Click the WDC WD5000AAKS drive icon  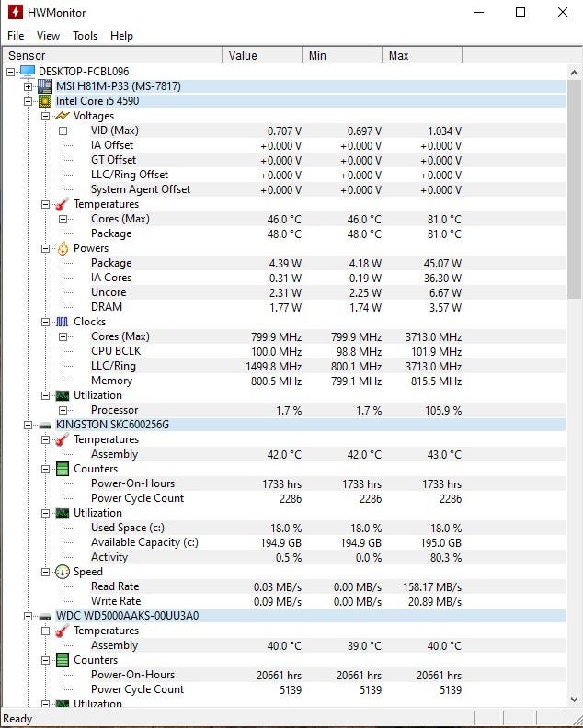coord(44,616)
